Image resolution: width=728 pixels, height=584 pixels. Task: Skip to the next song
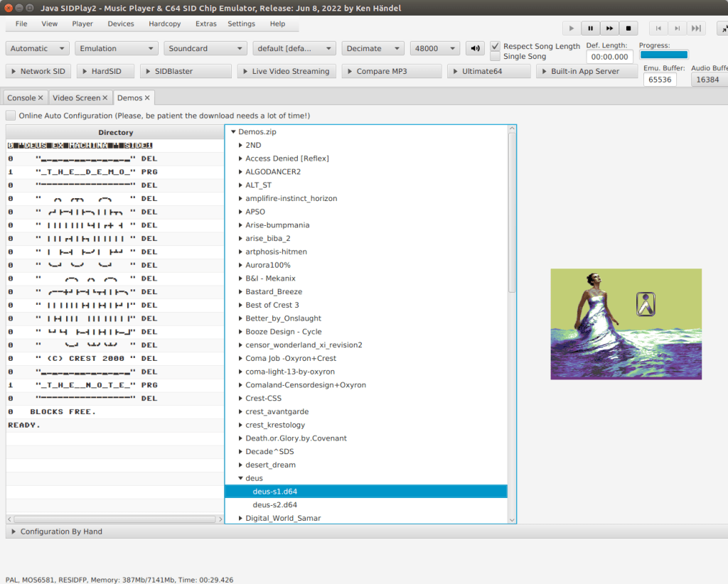pyautogui.click(x=678, y=28)
